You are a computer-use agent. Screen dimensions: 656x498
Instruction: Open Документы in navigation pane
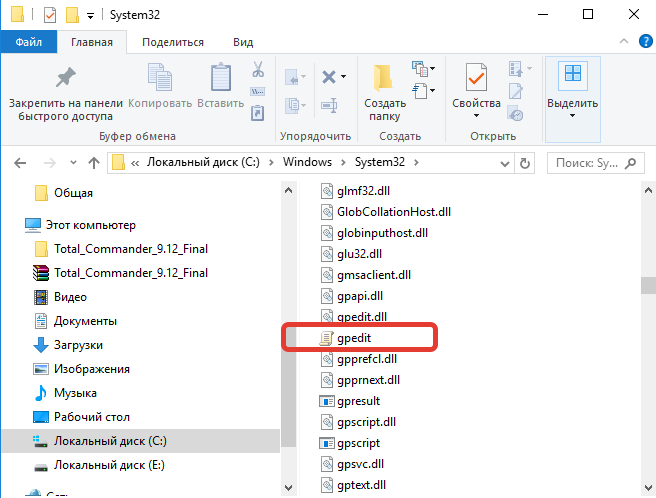pos(75,321)
